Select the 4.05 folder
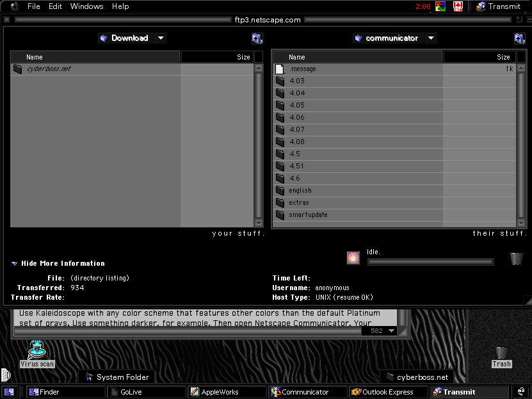Viewport: 532px width, 399px height. point(394,105)
